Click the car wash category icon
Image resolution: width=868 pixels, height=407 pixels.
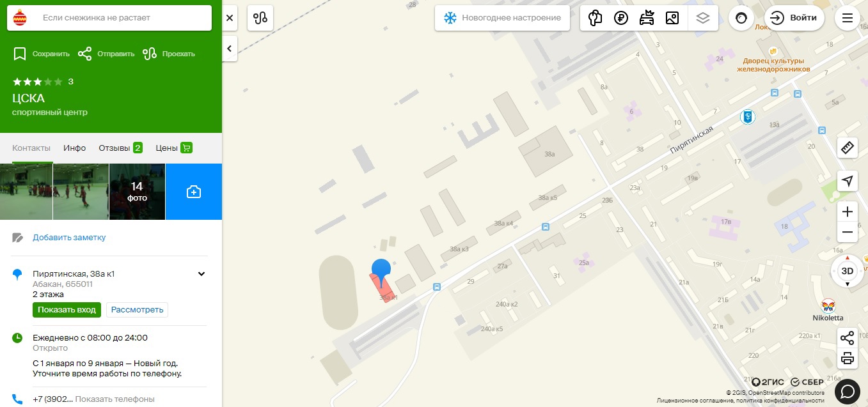[x=647, y=18]
